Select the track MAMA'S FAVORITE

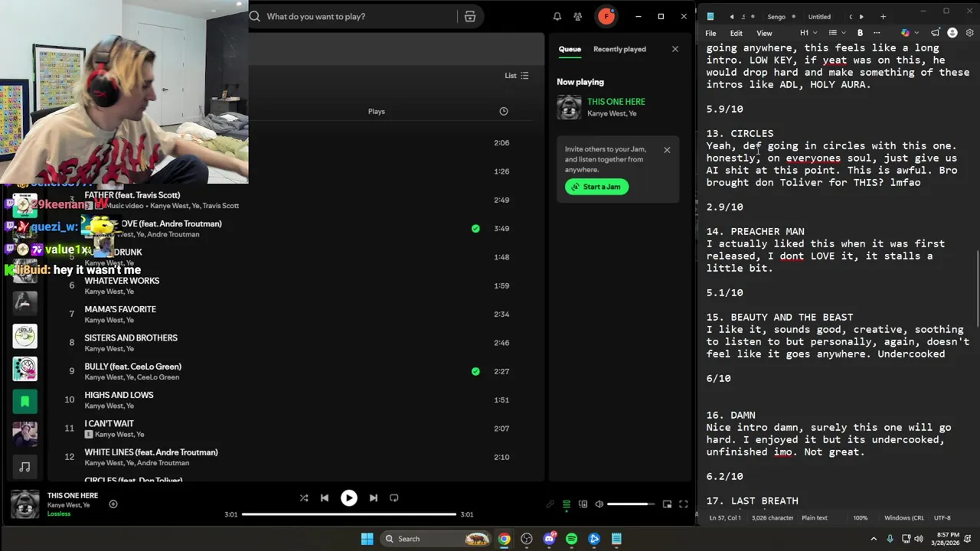120,309
